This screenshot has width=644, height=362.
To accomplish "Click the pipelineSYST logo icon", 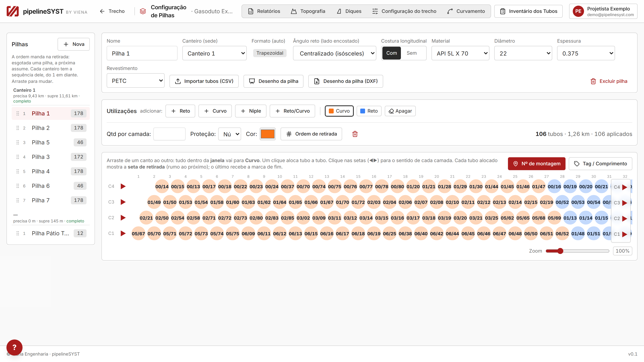I will coord(12,11).
